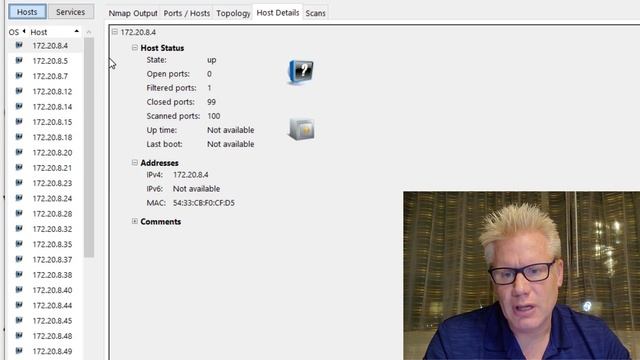The height and width of the screenshot is (360, 640).
Task: Select host 172.20.8.37 in the list
Action: pyautogui.click(x=52, y=260)
